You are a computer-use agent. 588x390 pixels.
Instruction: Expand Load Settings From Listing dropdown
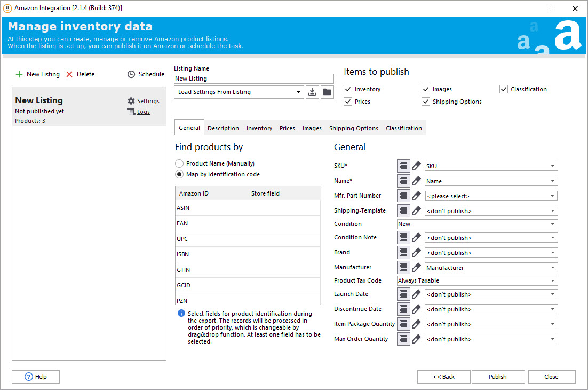coord(298,92)
